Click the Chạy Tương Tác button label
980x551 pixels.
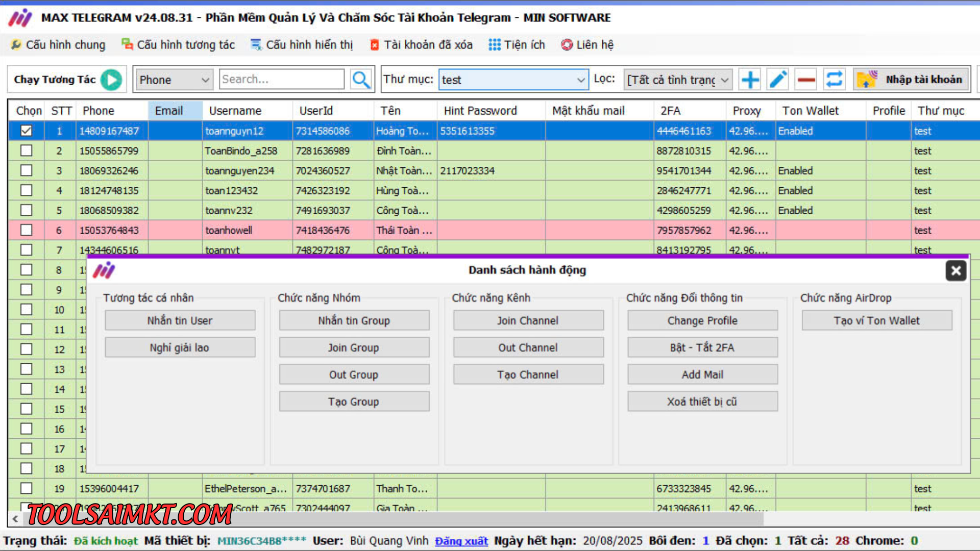point(55,80)
